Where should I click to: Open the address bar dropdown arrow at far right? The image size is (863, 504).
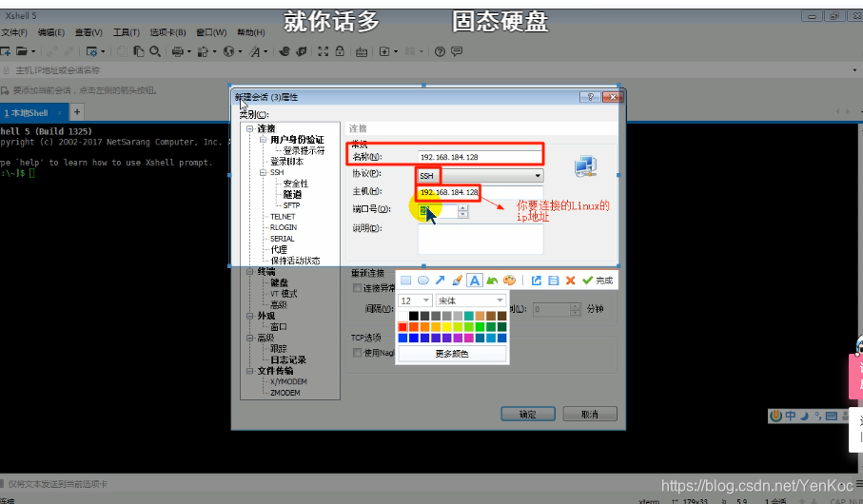click(x=854, y=70)
